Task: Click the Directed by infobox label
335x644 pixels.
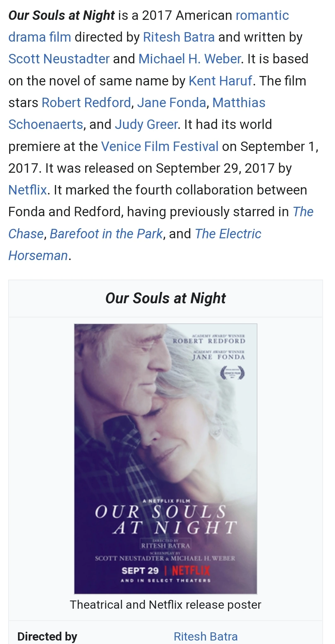Action: point(47,636)
